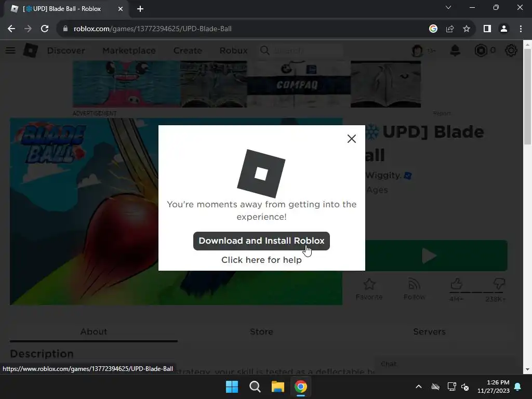This screenshot has width=532, height=399.
Task: Dislike the game with thumbs down
Action: click(x=499, y=284)
